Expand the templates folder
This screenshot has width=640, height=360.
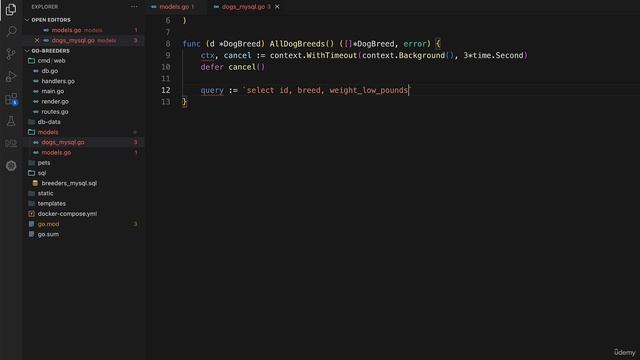pos(51,203)
